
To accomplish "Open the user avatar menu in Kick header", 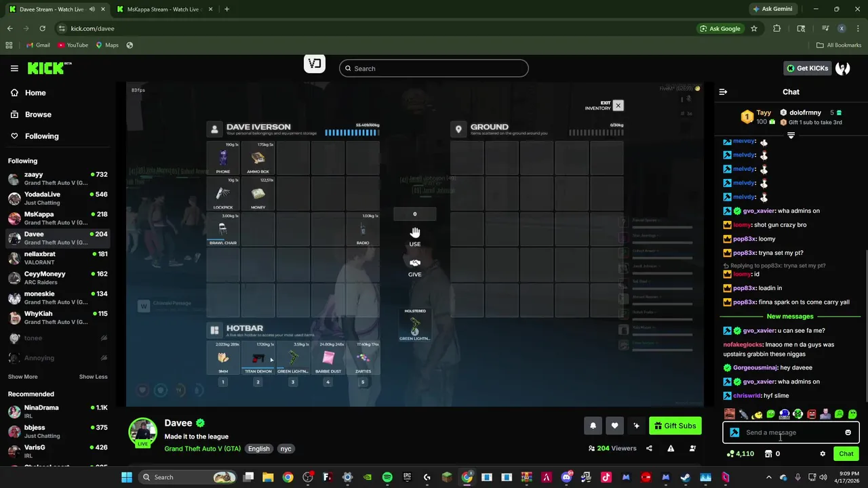I will coord(843,68).
